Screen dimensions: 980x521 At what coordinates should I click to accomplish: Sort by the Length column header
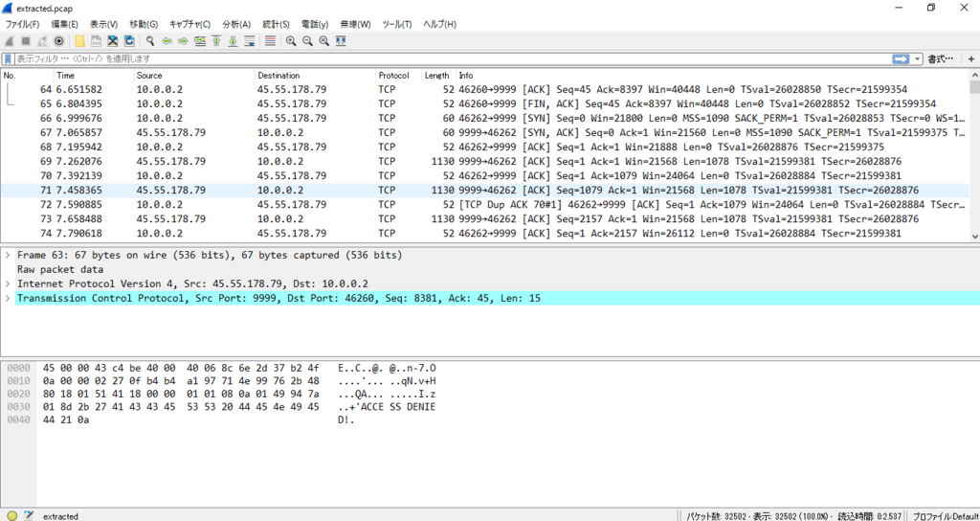[x=438, y=75]
